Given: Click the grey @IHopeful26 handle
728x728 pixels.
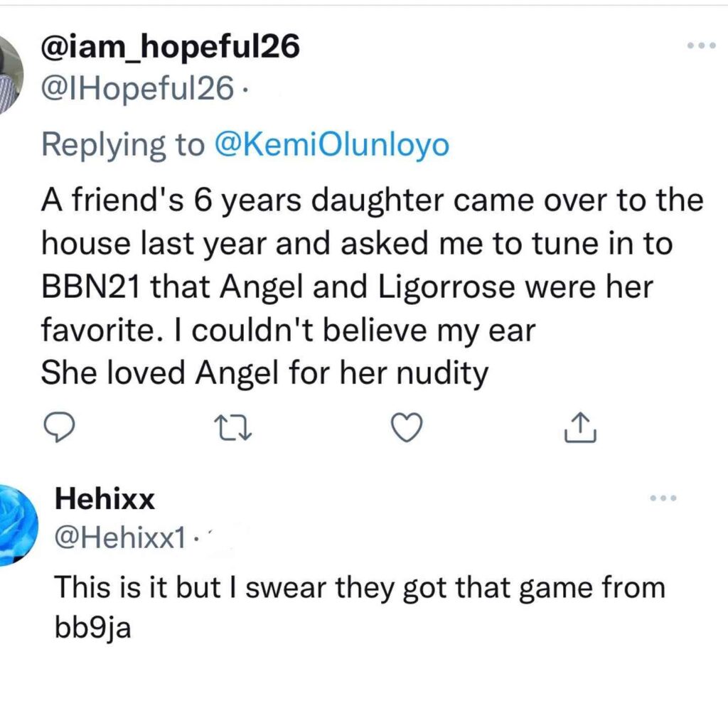Looking at the screenshot, I should click(137, 88).
